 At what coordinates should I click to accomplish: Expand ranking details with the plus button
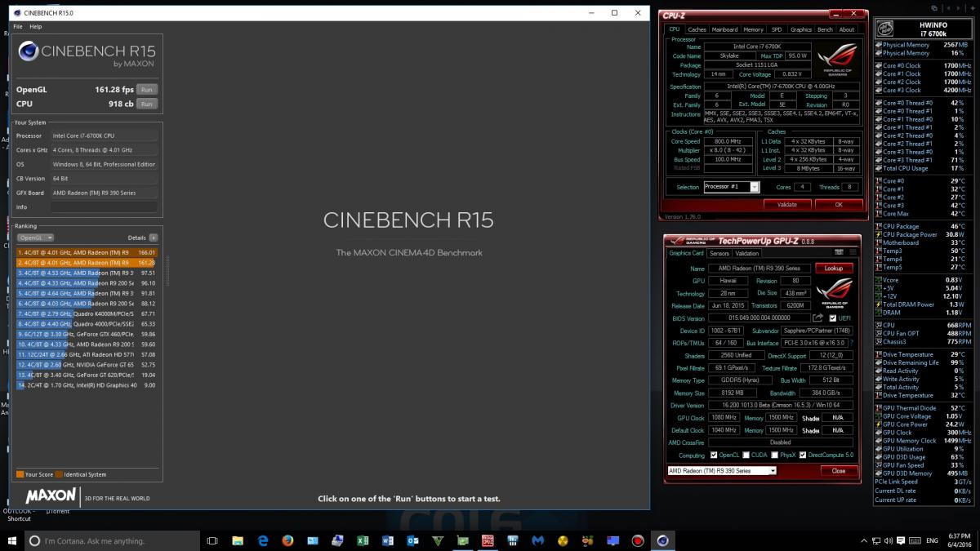(x=153, y=238)
